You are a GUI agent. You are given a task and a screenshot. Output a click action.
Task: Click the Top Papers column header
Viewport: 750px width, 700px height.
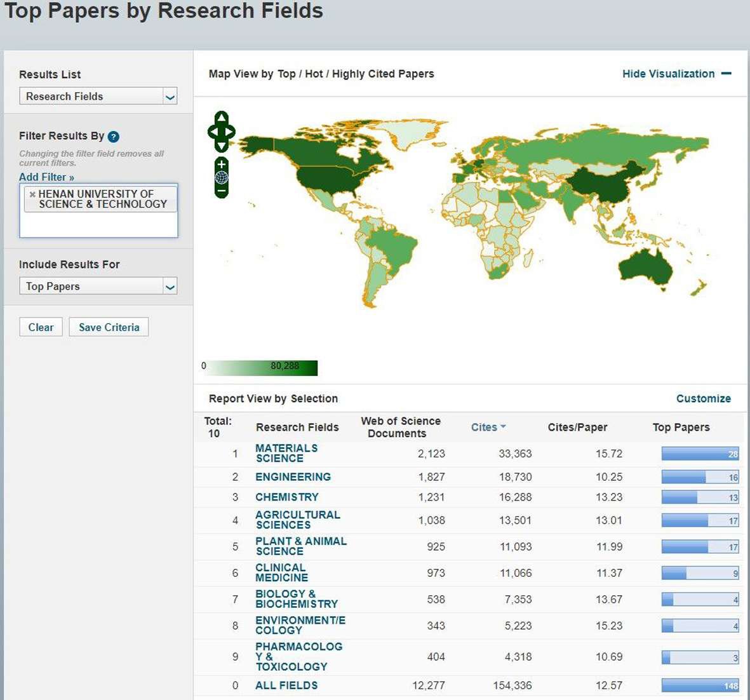coord(681,427)
